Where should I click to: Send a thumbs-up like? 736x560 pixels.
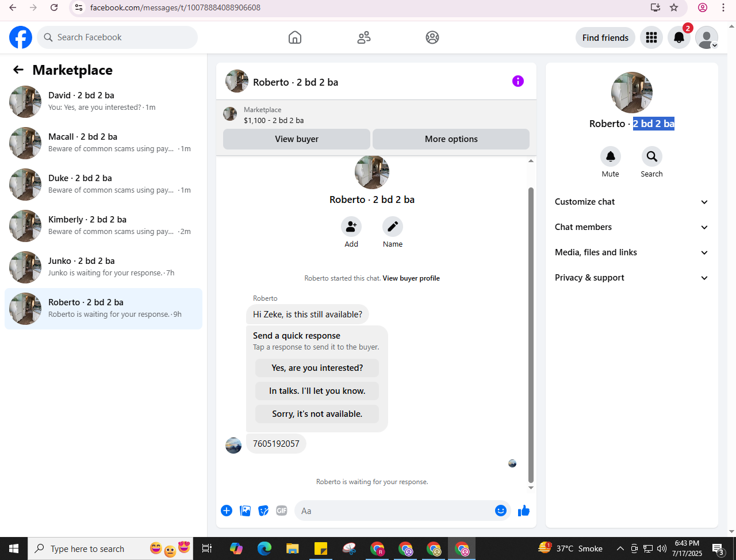[x=523, y=511]
